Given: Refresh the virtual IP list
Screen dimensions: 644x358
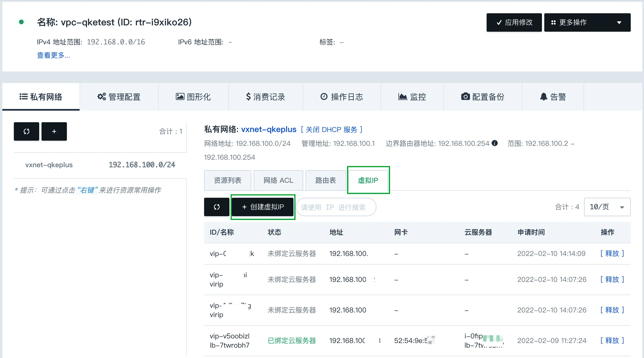Looking at the screenshot, I should [x=217, y=207].
